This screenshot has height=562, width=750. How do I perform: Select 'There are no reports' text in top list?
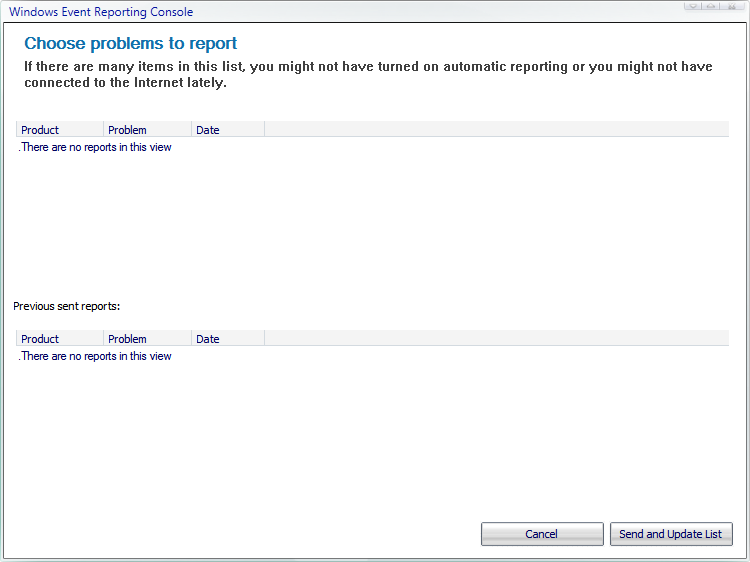tap(95, 147)
